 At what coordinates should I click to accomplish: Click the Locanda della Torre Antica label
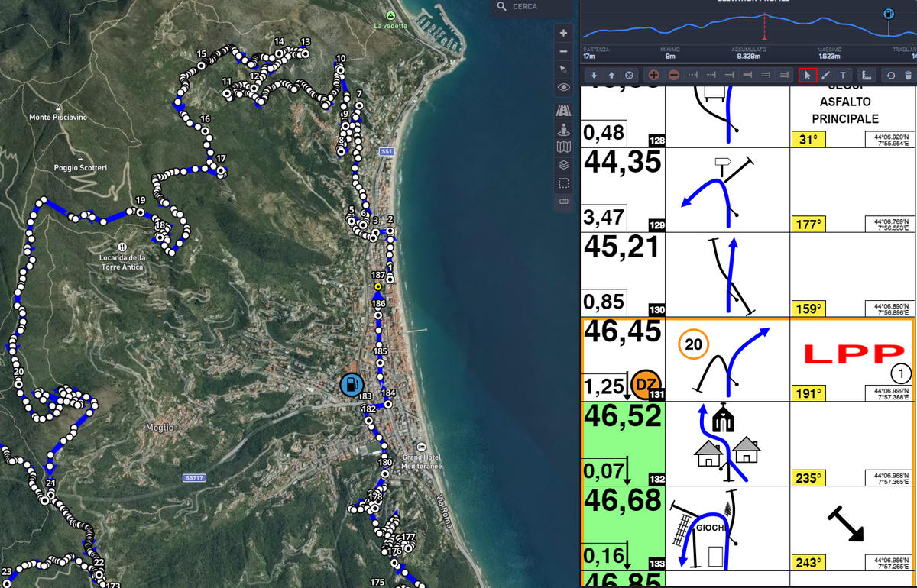[122, 262]
